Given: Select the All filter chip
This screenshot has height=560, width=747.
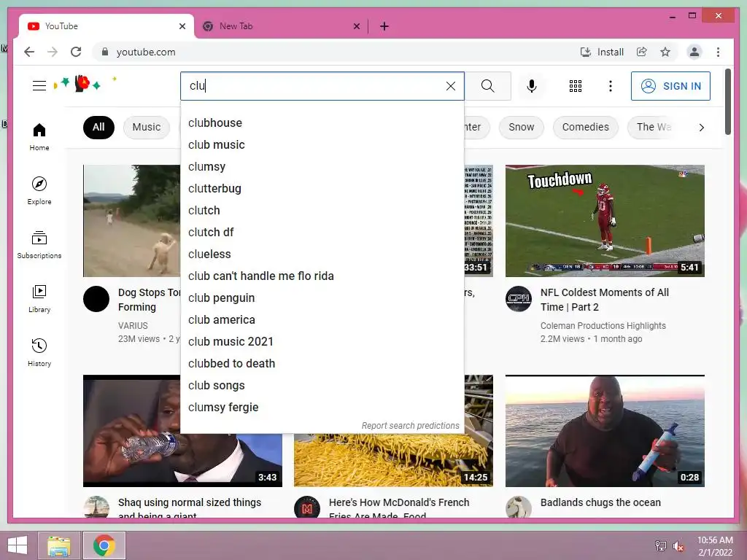Looking at the screenshot, I should (x=98, y=127).
